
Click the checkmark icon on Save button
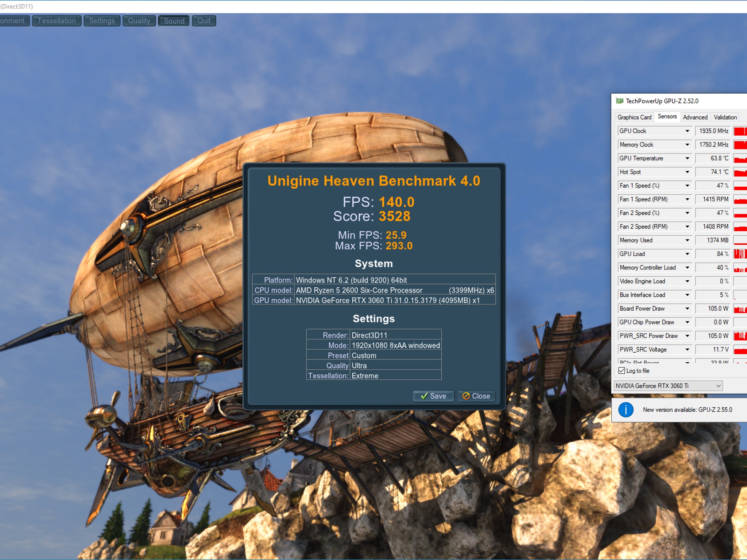point(424,396)
